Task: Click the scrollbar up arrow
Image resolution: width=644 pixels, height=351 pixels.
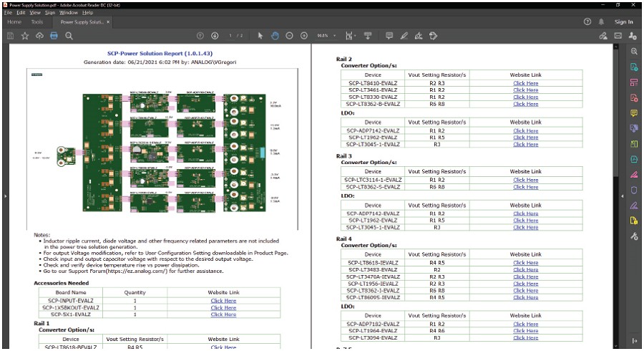Action: pyautogui.click(x=615, y=47)
